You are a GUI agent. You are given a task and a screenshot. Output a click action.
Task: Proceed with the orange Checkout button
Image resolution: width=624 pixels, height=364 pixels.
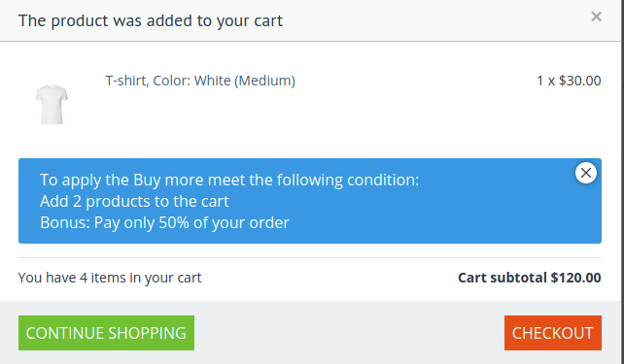553,333
